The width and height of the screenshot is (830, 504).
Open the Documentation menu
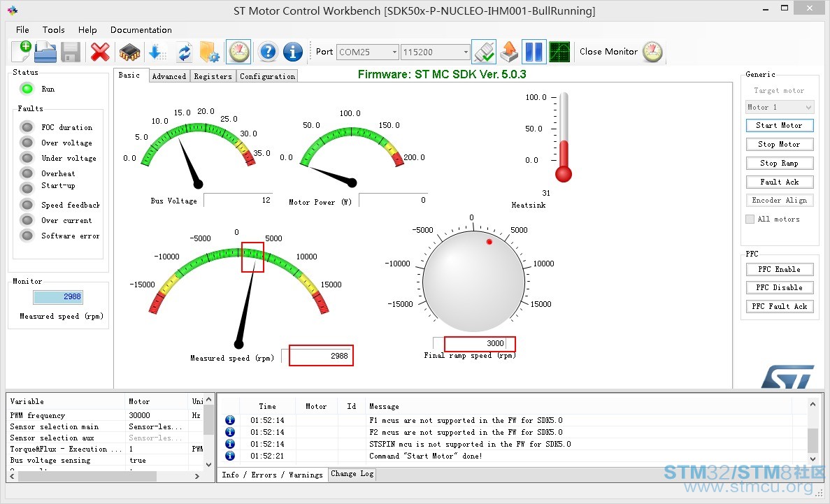coord(141,29)
